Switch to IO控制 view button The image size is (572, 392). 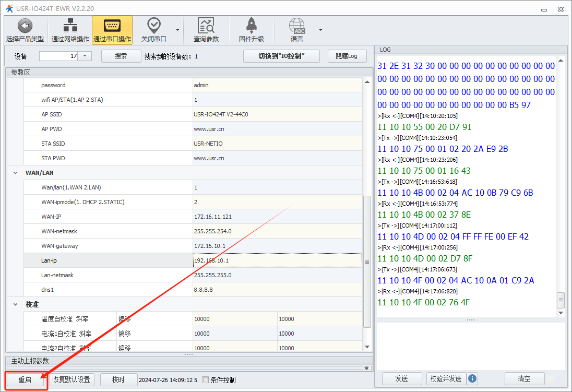click(281, 56)
